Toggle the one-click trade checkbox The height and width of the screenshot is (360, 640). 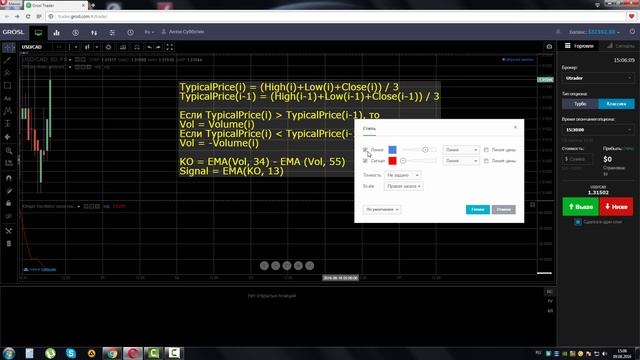point(578,222)
